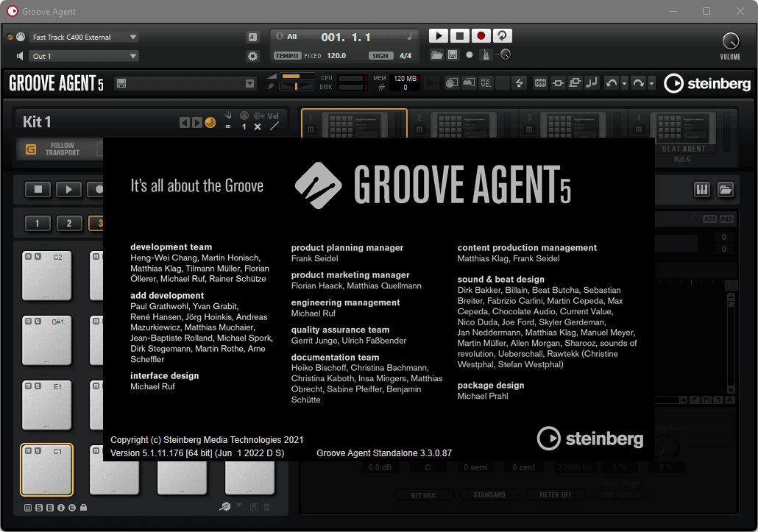Select pad group 2

tap(69, 224)
